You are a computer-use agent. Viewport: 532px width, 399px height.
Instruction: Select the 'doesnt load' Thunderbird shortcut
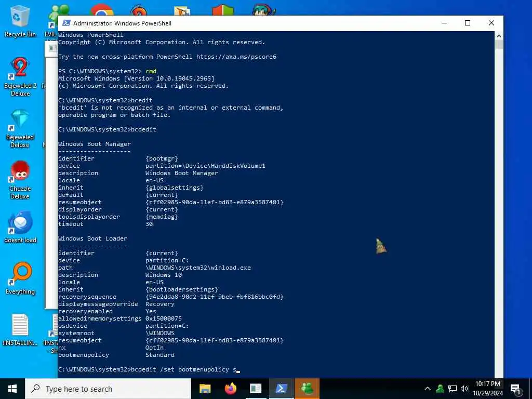(x=20, y=228)
